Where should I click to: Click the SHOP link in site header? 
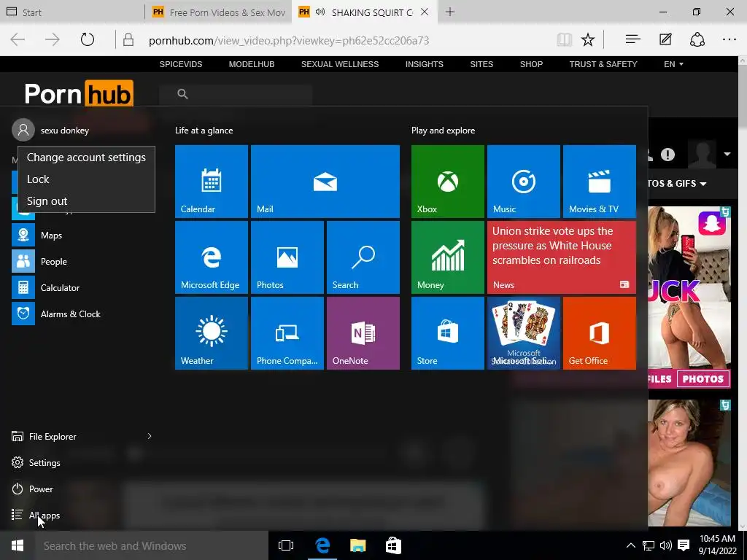[x=531, y=64]
